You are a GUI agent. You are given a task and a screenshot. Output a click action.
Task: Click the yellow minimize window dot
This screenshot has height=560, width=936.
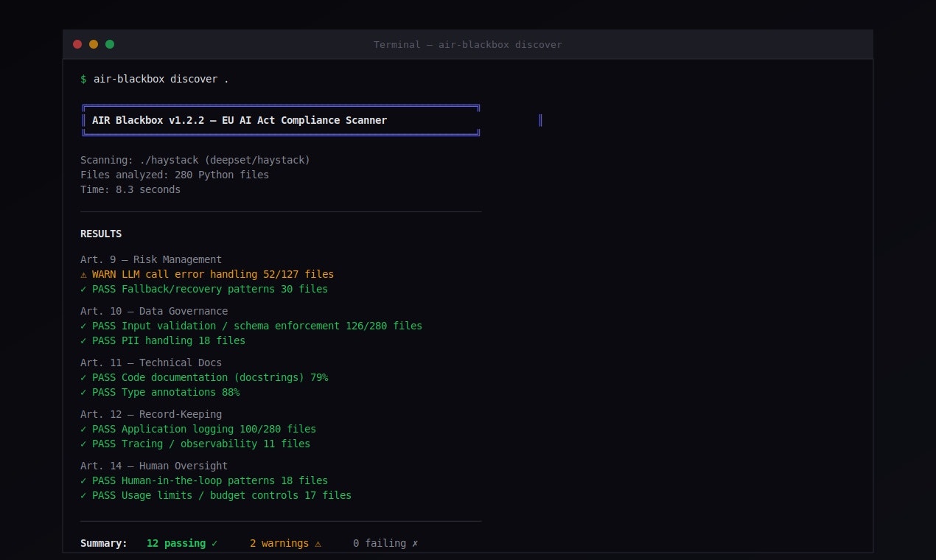(94, 44)
